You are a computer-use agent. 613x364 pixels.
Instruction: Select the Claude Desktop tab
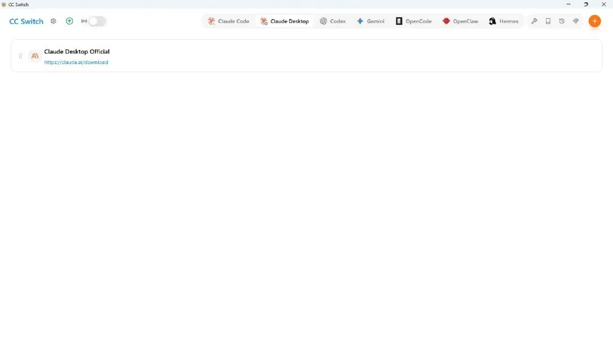[x=284, y=21]
